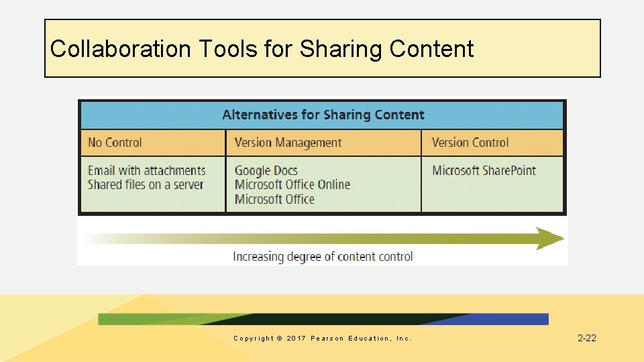The image size is (644, 362).
Task: Click the green arrowhead pointing right
Action: (x=549, y=239)
